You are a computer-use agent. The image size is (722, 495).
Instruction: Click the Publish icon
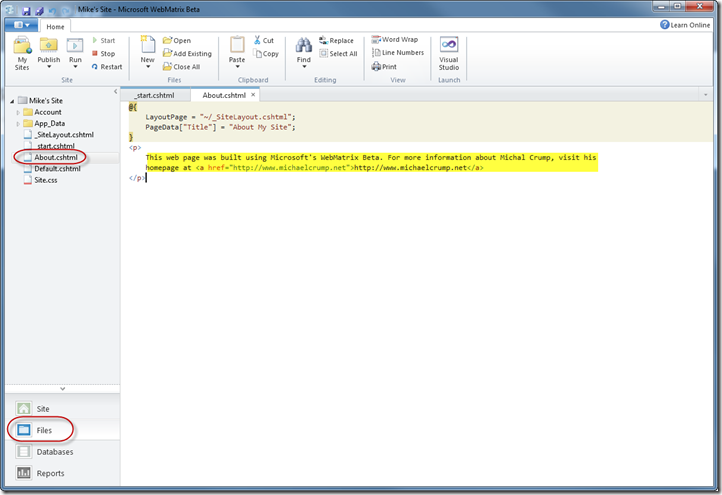click(48, 45)
